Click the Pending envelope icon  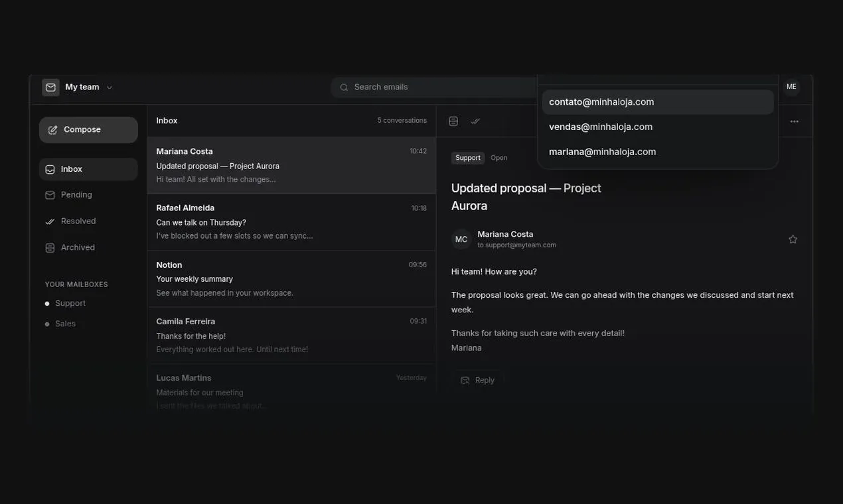tap(50, 195)
